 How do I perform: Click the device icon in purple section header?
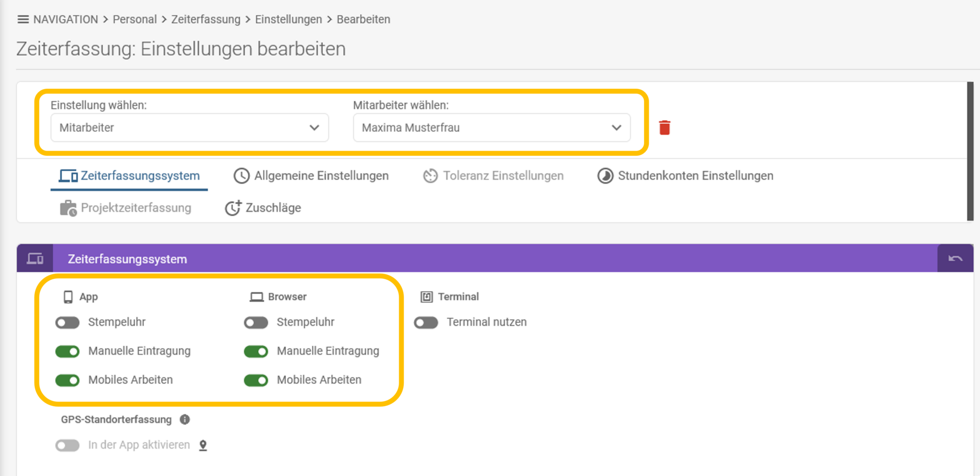coord(35,258)
